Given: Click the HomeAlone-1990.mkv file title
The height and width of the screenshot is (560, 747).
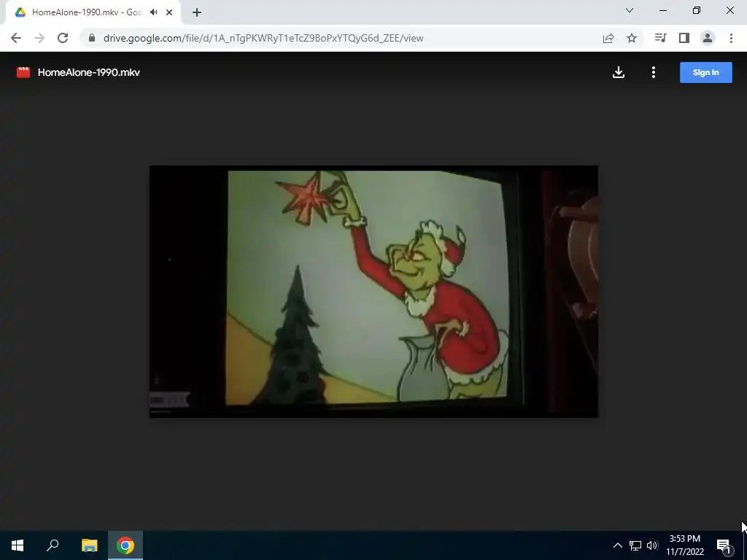Looking at the screenshot, I should tap(88, 72).
